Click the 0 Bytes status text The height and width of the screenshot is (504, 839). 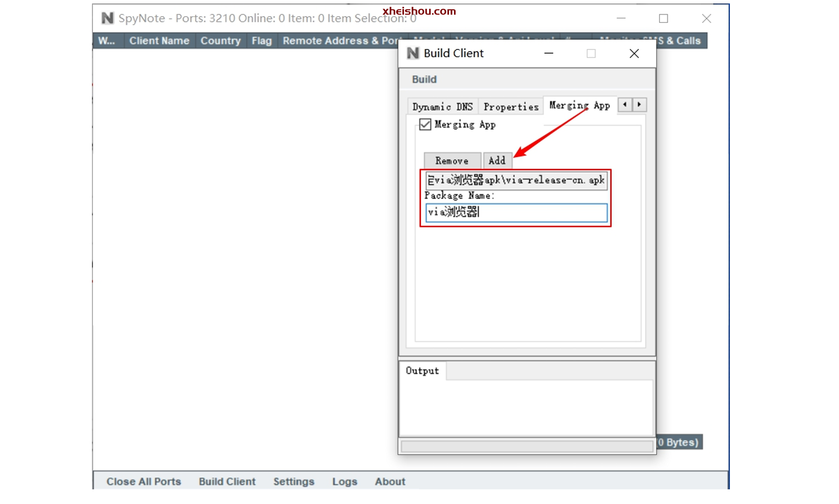[x=679, y=442]
